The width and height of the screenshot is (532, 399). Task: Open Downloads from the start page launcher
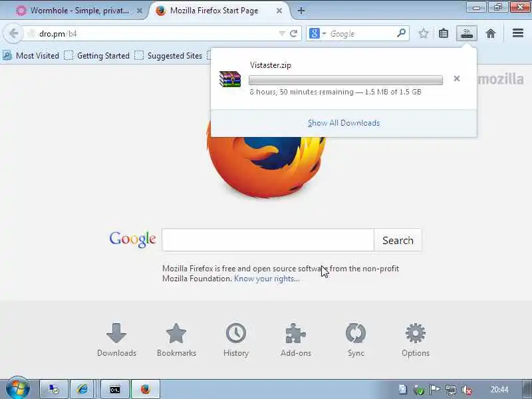(116, 340)
